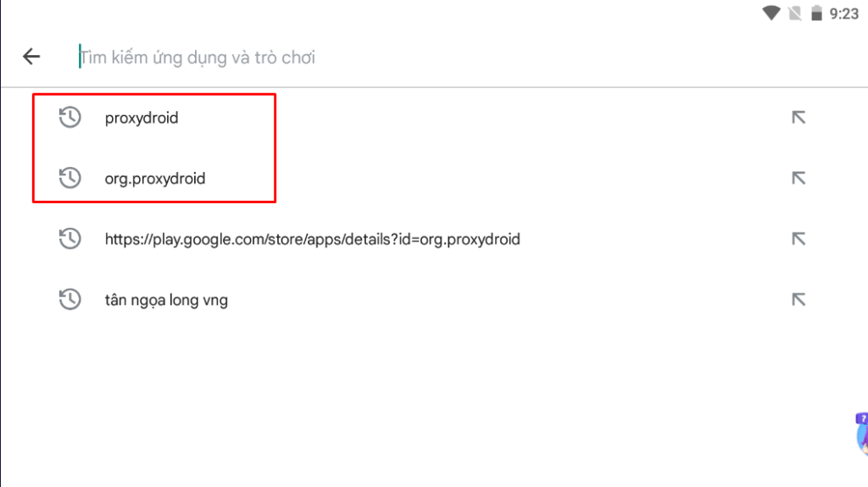Viewport: 868px width, 487px height.
Task: Click the 9:23 clock display
Action: 843,14
